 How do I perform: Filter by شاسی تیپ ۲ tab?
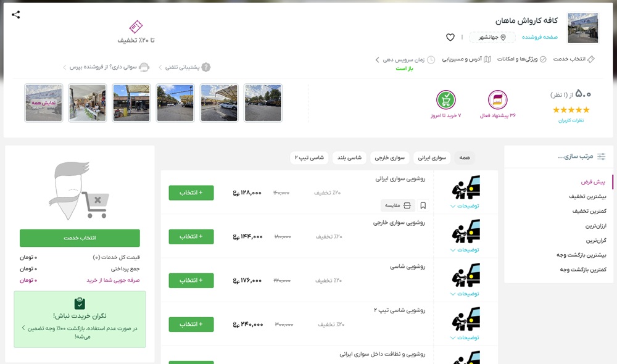[309, 158]
